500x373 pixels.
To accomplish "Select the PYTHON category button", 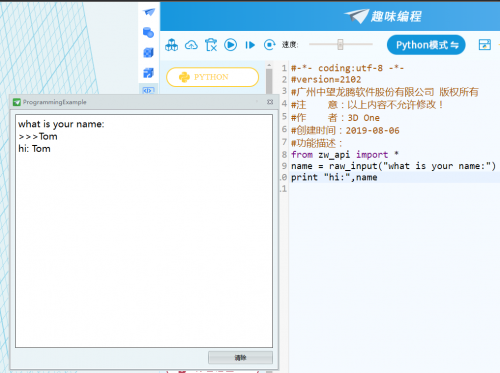I will click(212, 77).
